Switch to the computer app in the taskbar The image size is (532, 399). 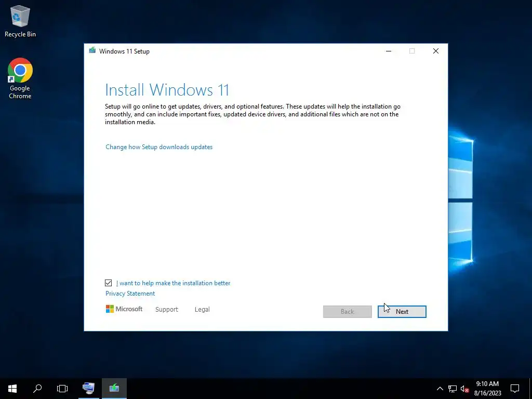88,389
